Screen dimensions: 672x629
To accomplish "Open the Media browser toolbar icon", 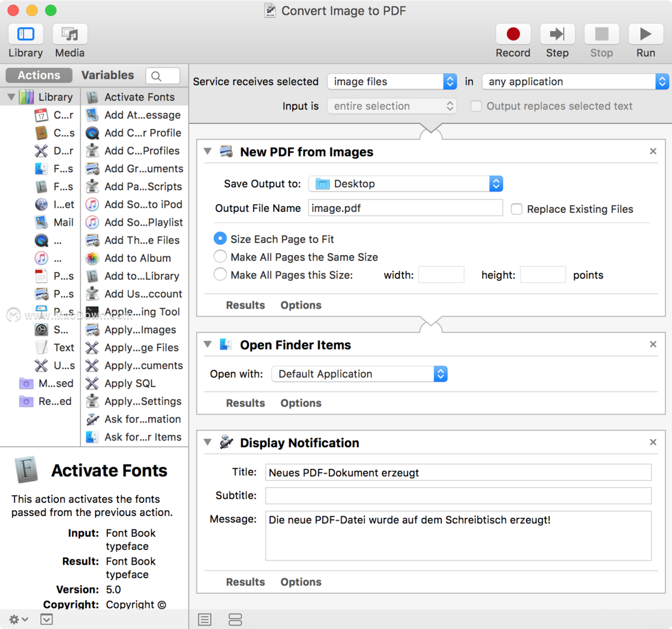I will (x=70, y=34).
